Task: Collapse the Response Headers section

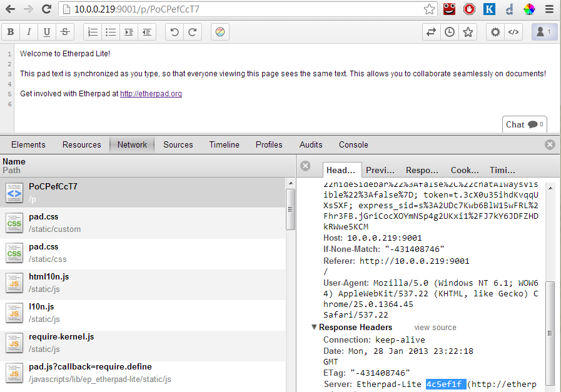Action: click(315, 328)
